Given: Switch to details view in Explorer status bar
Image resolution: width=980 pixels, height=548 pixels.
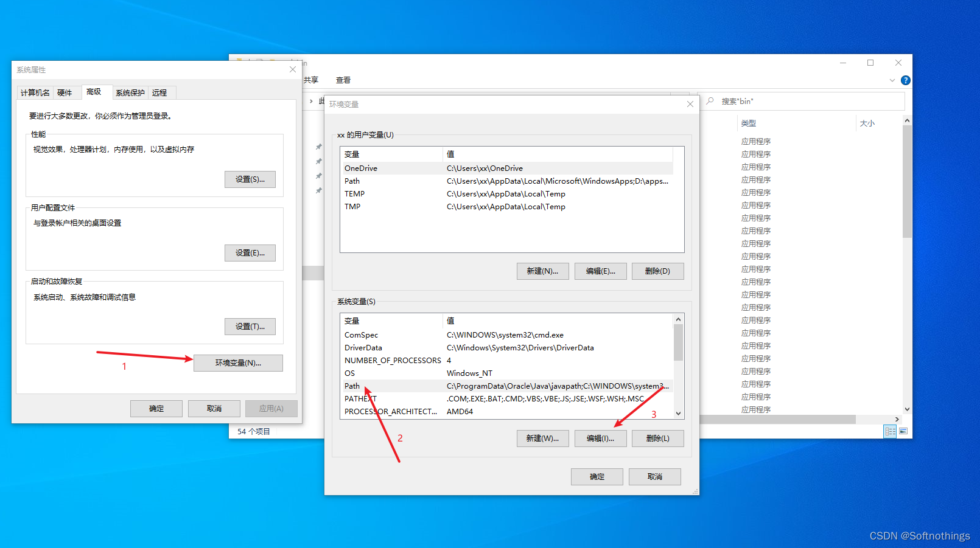Looking at the screenshot, I should click(890, 431).
